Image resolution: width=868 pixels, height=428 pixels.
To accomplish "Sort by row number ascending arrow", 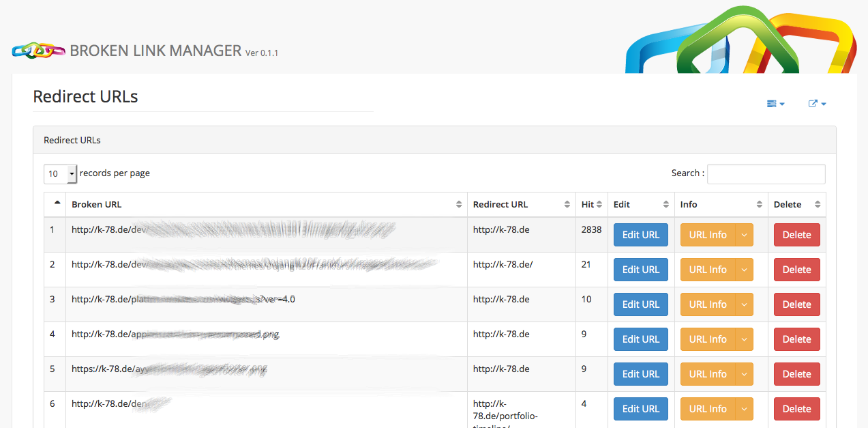I will pyautogui.click(x=57, y=202).
